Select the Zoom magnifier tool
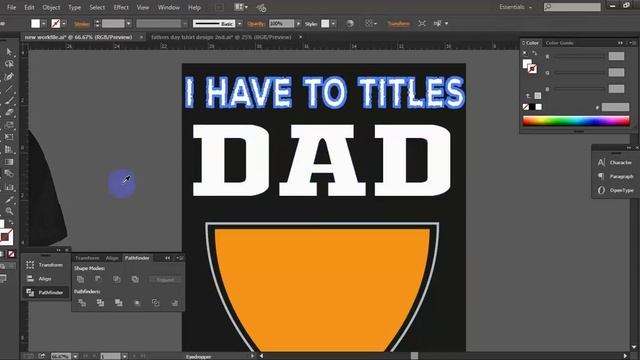This screenshot has width=640, height=360. [9, 211]
